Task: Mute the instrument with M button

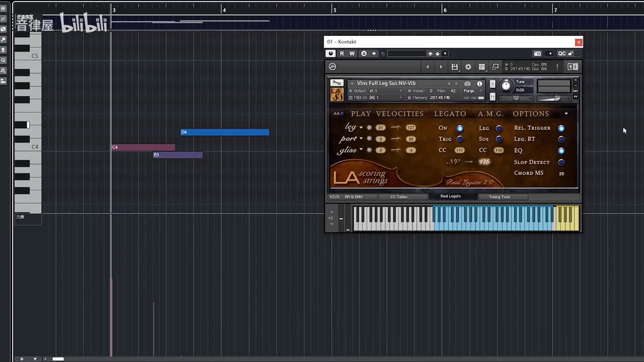Action: (x=493, y=97)
